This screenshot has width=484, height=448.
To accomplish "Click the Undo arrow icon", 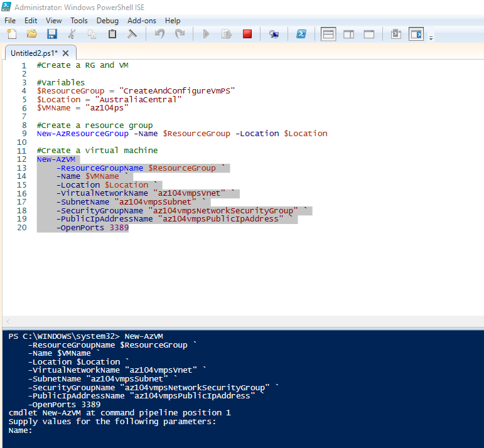I will (159, 34).
